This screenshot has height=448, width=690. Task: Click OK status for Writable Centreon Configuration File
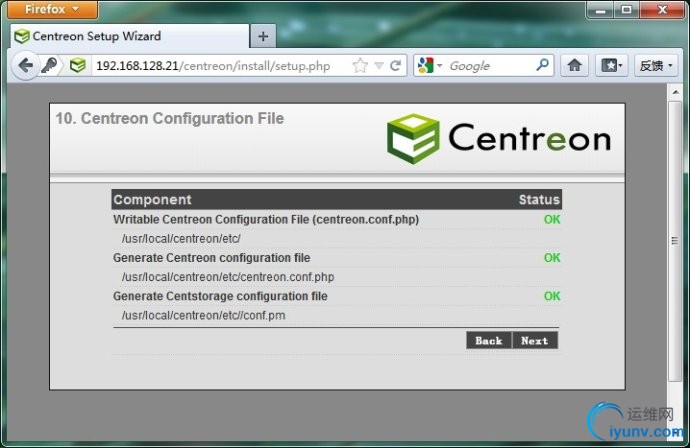(552, 220)
